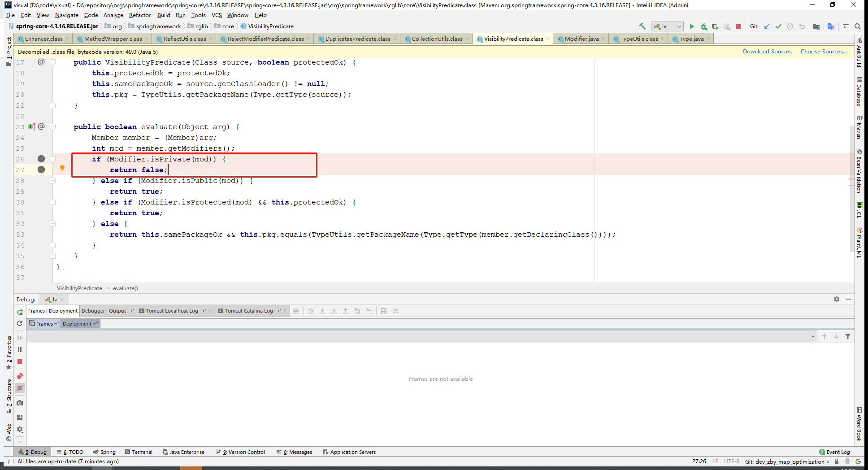Rerun the lv debug session
Image resolution: width=868 pixels, height=470 pixels.
[20, 312]
